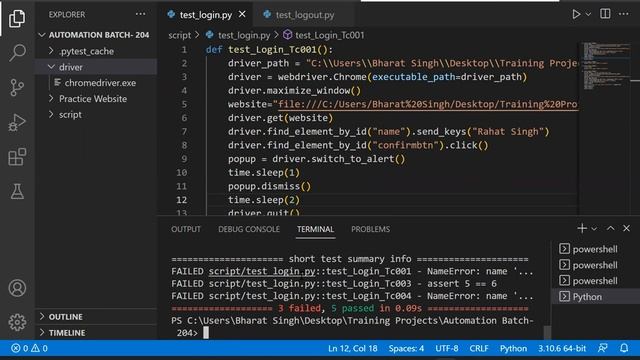The image size is (640, 360).
Task: Expand the TIMELINE section
Action: pos(96,333)
